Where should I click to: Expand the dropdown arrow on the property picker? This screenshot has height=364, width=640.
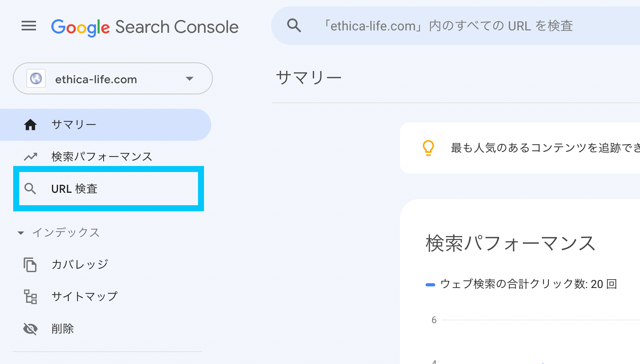tap(189, 79)
